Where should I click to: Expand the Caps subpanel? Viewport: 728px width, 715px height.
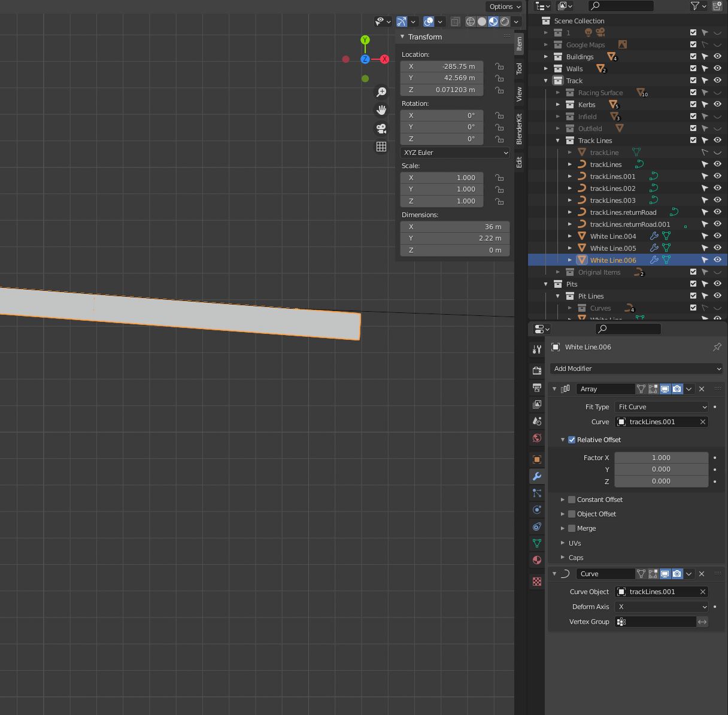(x=563, y=558)
